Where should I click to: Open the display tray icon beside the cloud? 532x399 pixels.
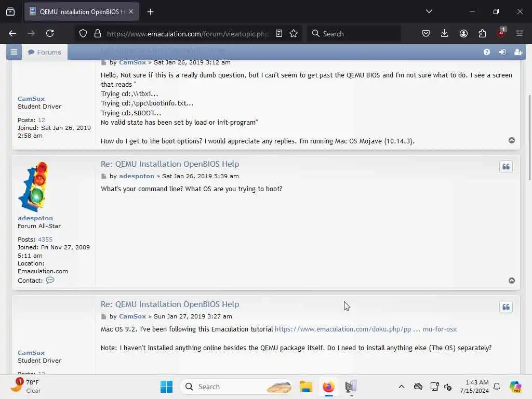pyautogui.click(x=434, y=387)
